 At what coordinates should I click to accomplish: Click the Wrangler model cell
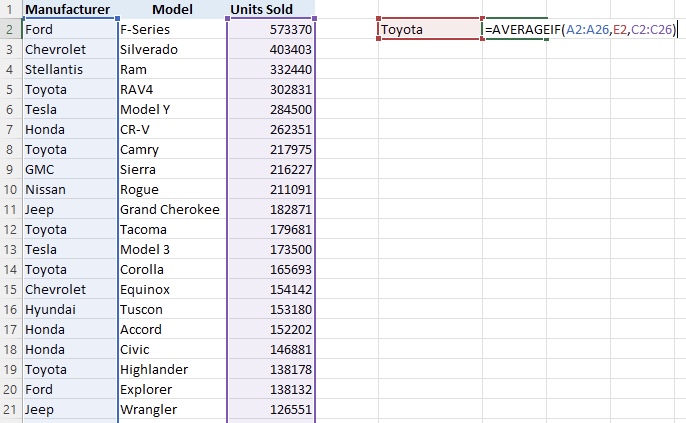click(172, 409)
